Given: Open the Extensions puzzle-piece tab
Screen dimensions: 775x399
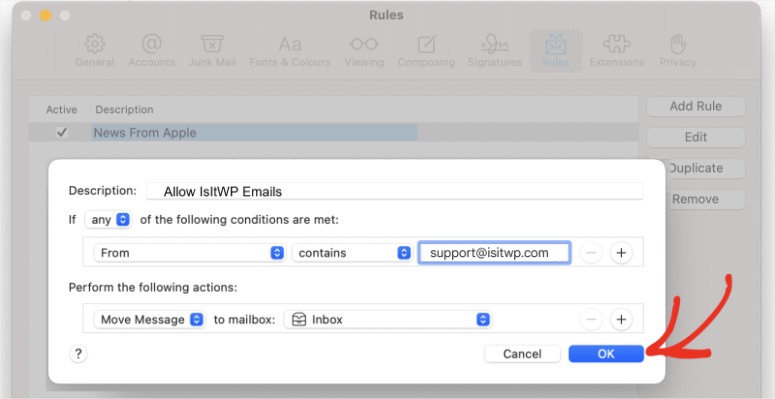Looking at the screenshot, I should click(x=617, y=51).
